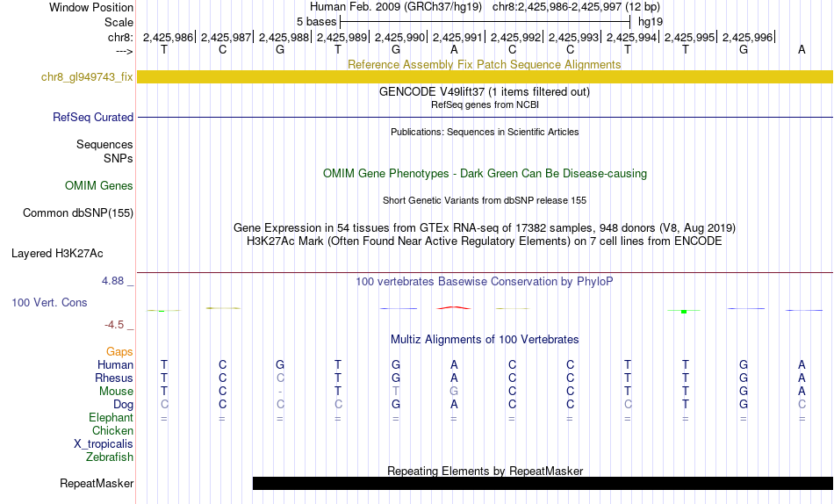Click position label 2,425,986 on ruler
This screenshot has height=504, width=834.
click(168, 37)
